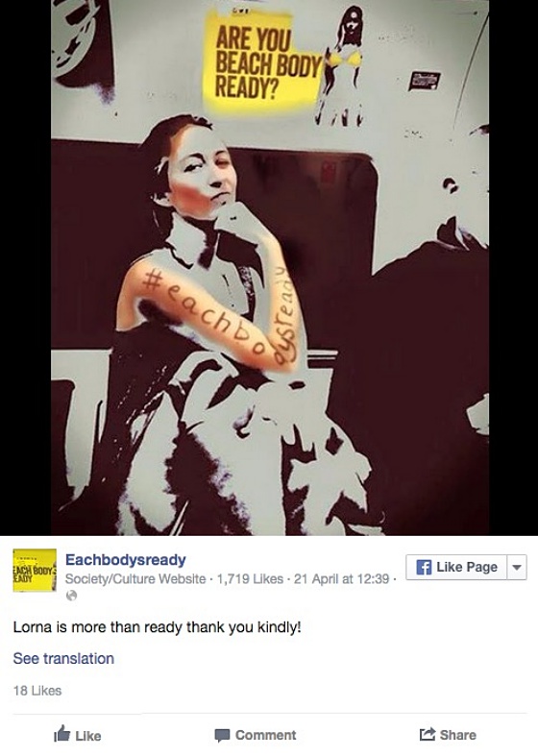Viewport: 538px width, 756px height.
Task: Click the post caption about Lorna
Action: (158, 627)
